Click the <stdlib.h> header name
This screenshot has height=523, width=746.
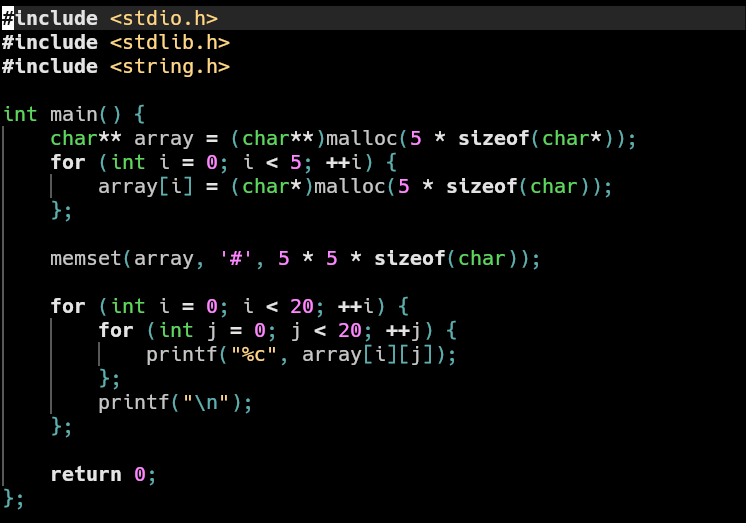tap(170, 42)
